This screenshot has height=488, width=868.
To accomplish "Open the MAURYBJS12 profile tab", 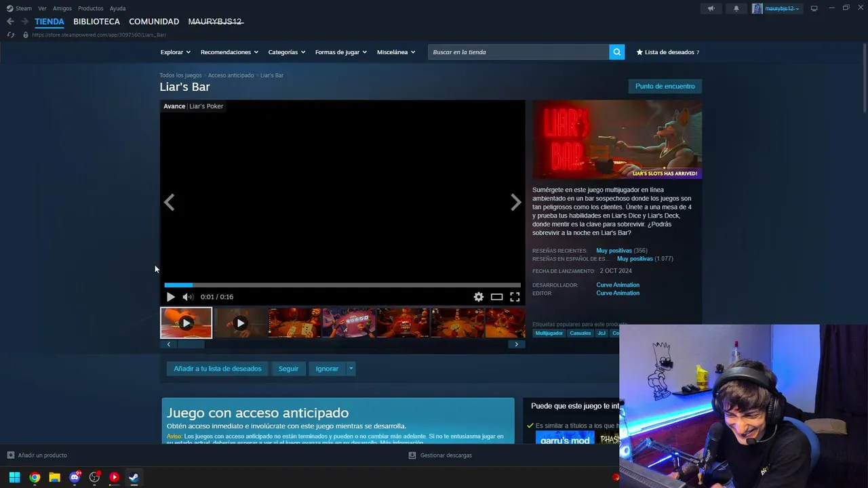I will coord(216,22).
